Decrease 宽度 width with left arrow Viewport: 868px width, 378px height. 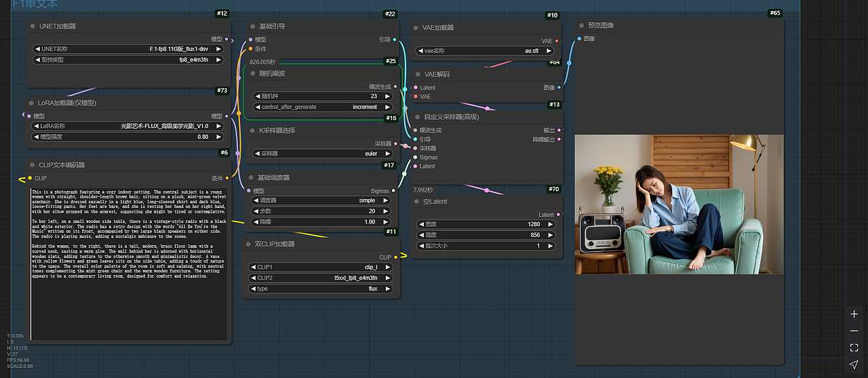point(421,224)
